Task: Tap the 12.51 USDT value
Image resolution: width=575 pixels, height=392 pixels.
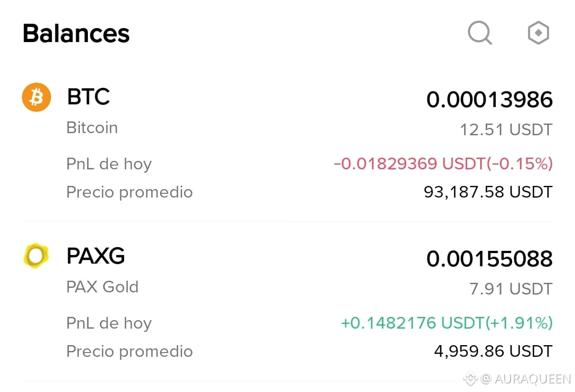Action: [506, 130]
